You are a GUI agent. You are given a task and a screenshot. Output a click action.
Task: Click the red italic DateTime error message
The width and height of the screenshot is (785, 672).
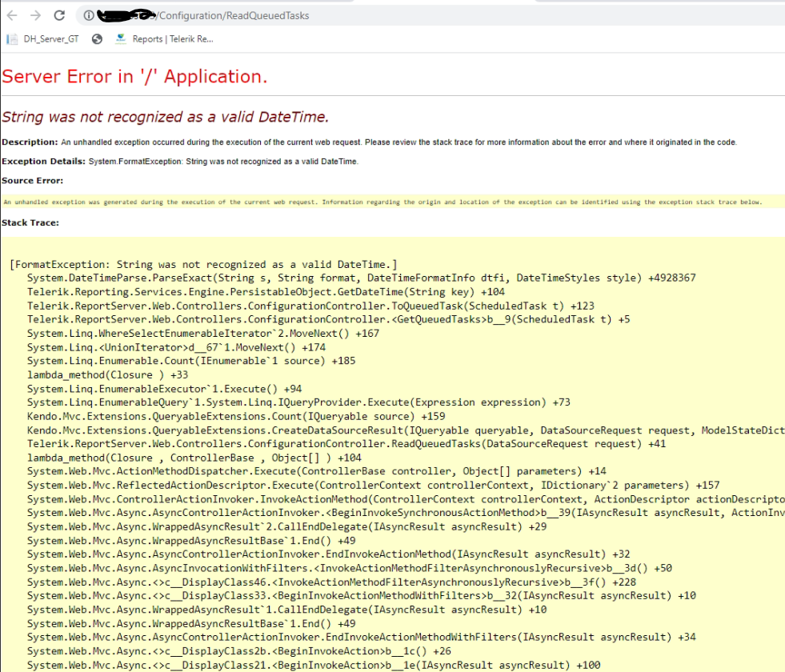point(165,117)
